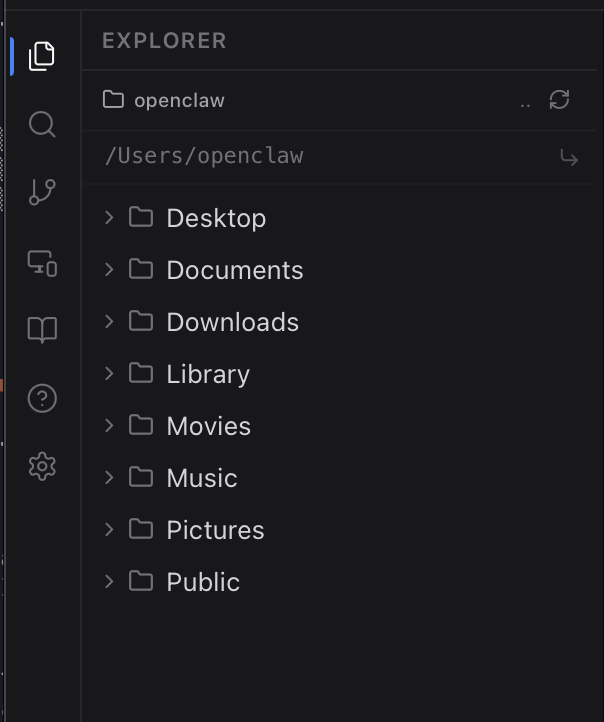Open the Search magnifier icon in sidebar
This screenshot has width=604, height=722.
click(x=42, y=124)
